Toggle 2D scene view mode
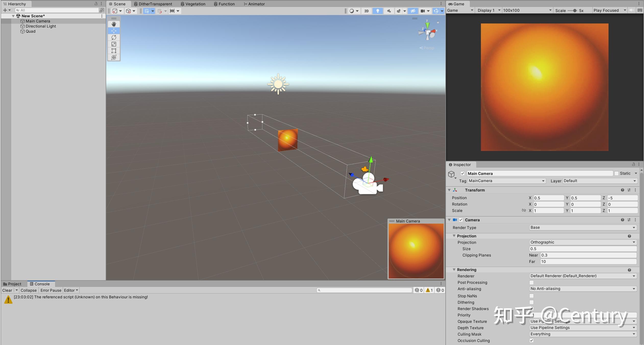The width and height of the screenshot is (644, 345). (x=367, y=11)
